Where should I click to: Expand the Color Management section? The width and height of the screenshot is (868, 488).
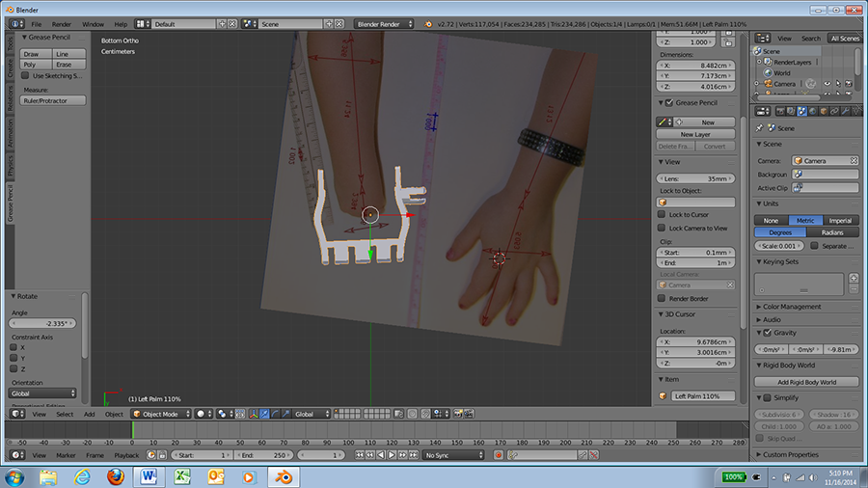tap(790, 307)
